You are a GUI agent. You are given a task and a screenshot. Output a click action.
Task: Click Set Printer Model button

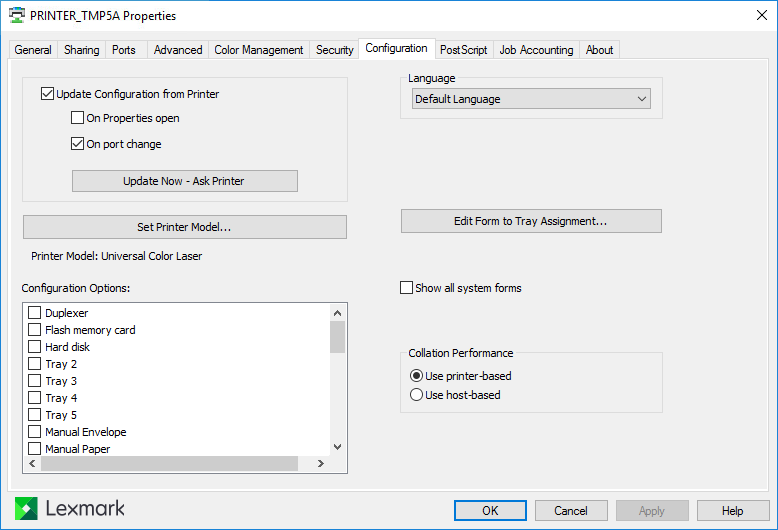click(x=184, y=227)
